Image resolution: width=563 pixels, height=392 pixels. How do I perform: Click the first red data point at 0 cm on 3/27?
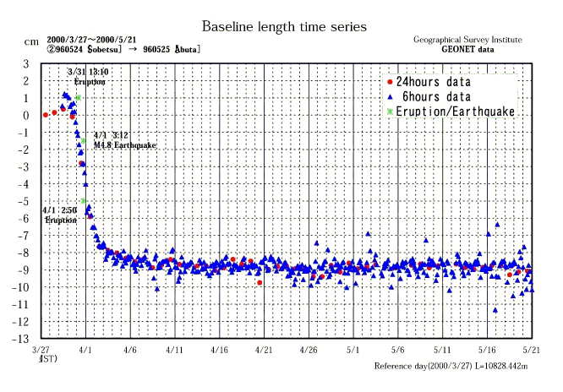point(46,115)
